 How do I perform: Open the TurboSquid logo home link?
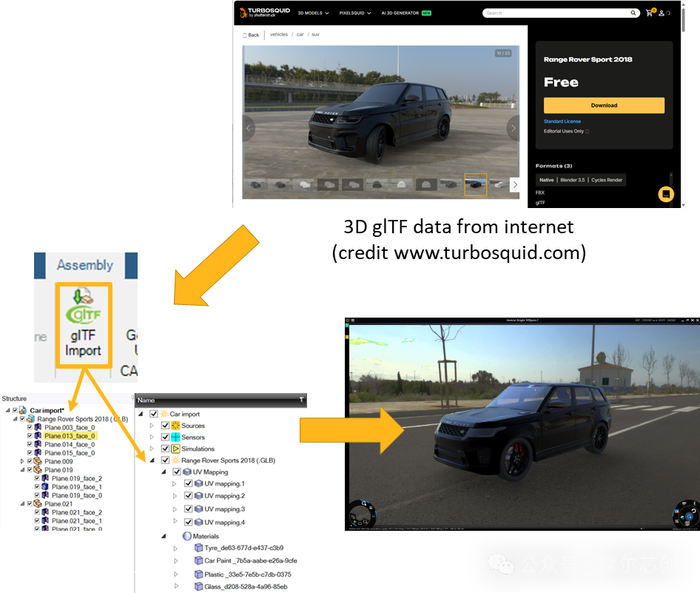pyautogui.click(x=264, y=13)
